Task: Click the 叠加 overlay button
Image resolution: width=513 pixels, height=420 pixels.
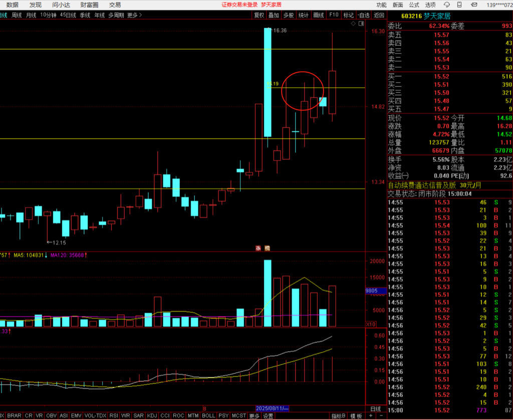Action: [274, 15]
